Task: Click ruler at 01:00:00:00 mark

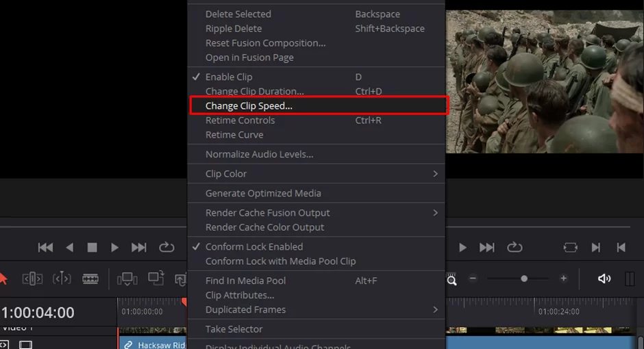Action: [142, 311]
